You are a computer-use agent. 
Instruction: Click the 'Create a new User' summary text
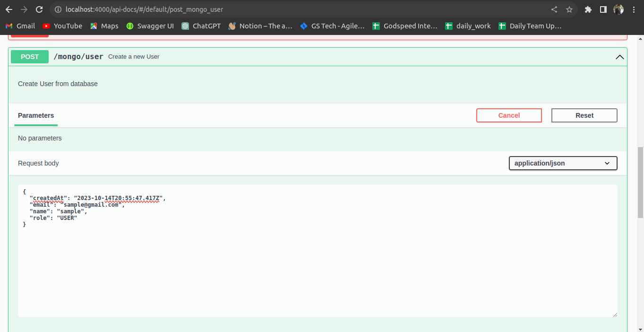(x=134, y=57)
